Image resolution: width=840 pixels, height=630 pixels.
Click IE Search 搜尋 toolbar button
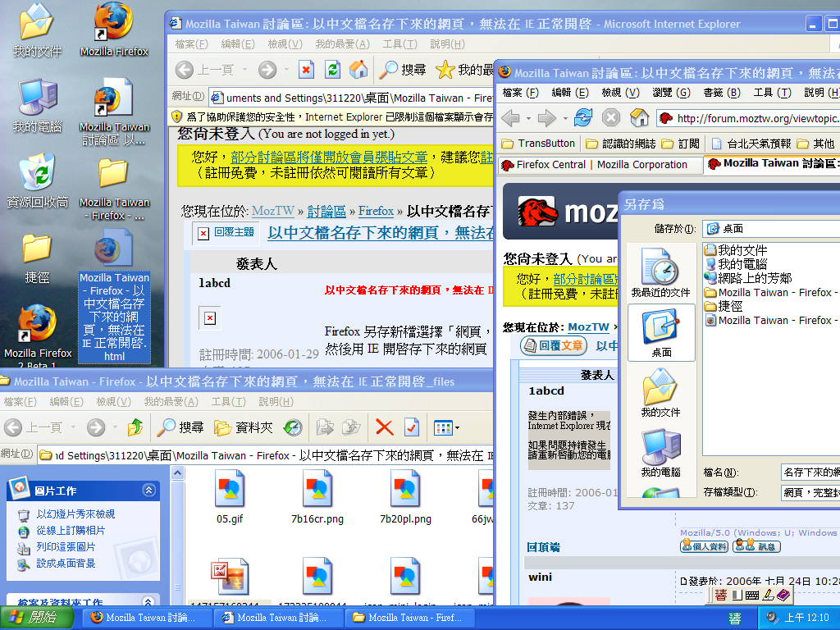point(402,70)
